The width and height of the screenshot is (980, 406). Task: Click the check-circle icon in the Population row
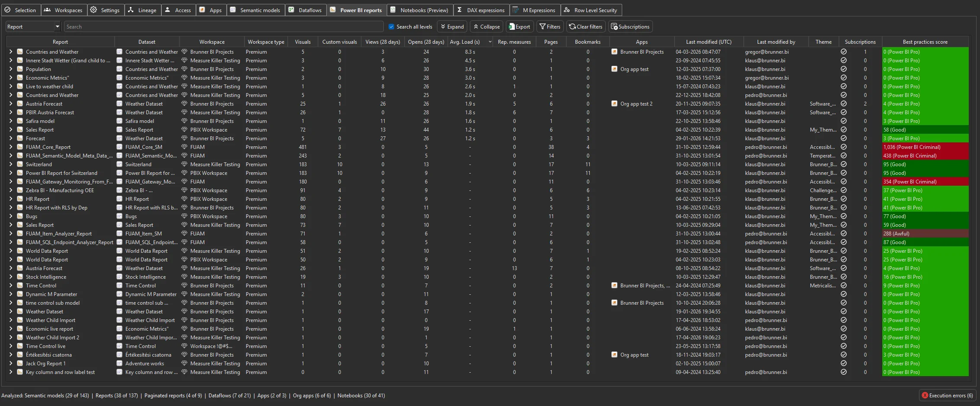(844, 69)
